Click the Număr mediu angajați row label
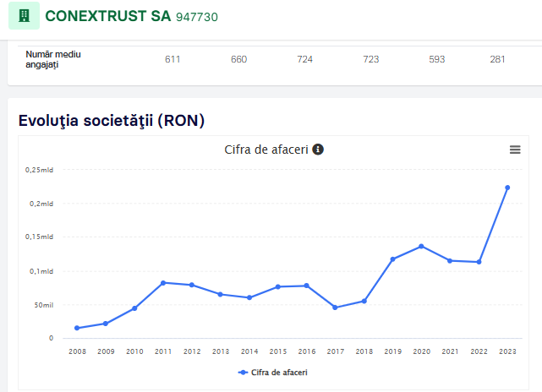 (53, 59)
